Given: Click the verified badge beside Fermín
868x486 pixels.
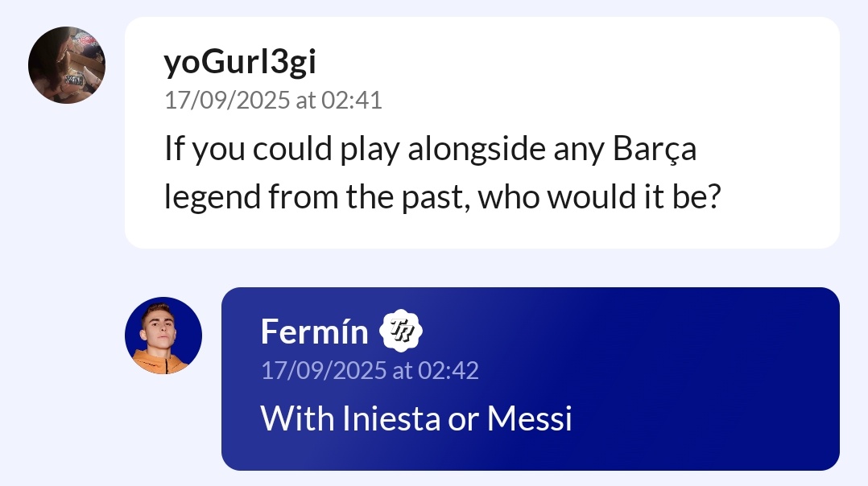Looking at the screenshot, I should point(401,332).
